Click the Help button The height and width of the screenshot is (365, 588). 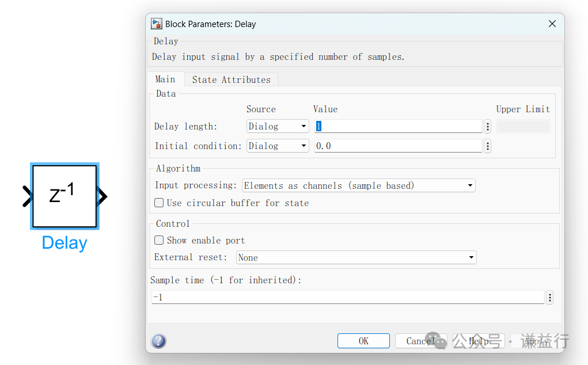(478, 340)
